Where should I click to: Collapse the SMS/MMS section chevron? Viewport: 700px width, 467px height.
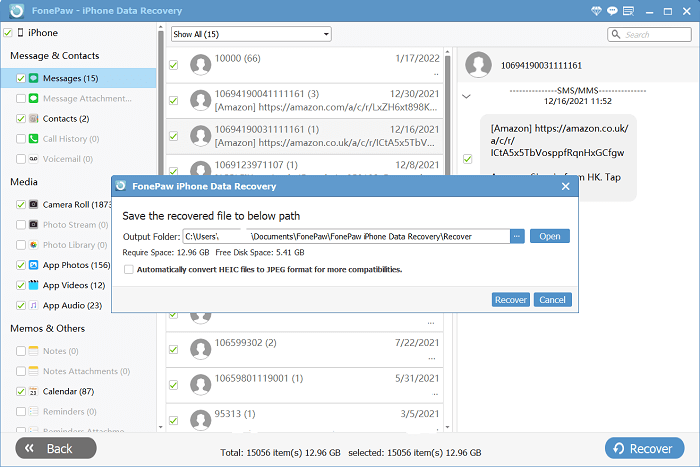(x=466, y=96)
